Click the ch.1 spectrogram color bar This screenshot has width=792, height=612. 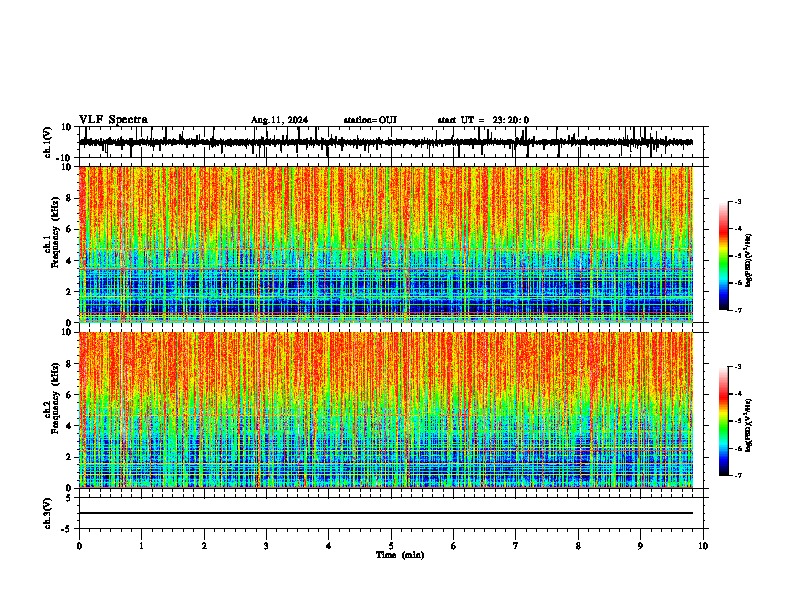[724, 256]
